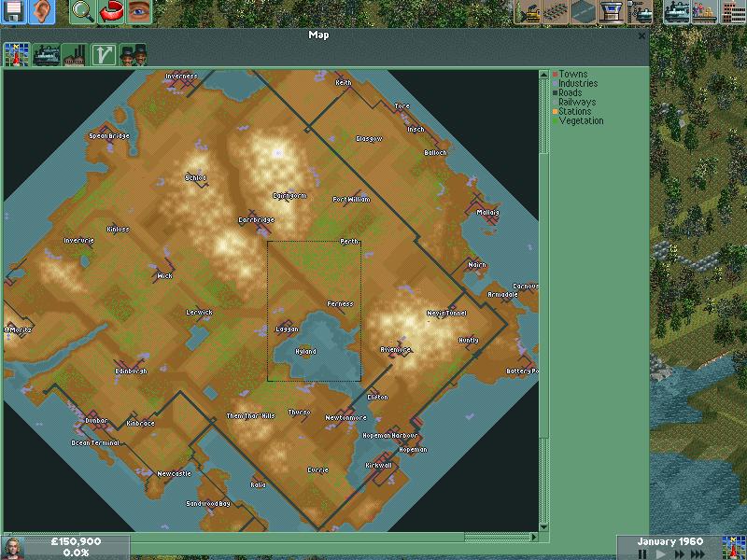
Task: Click the Glasgow town label on the map
Action: pyautogui.click(x=369, y=138)
